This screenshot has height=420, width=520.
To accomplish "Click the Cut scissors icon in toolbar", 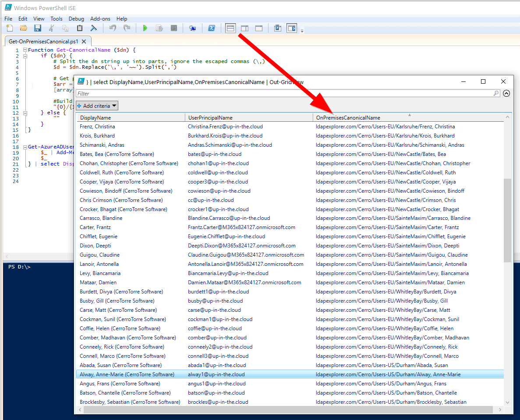I will (x=51, y=28).
